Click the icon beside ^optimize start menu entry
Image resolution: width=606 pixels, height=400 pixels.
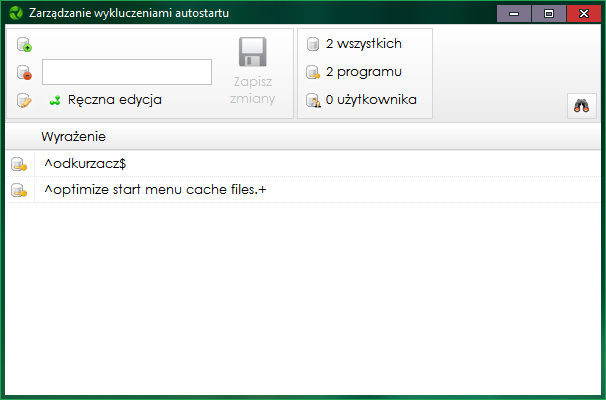[x=19, y=190]
